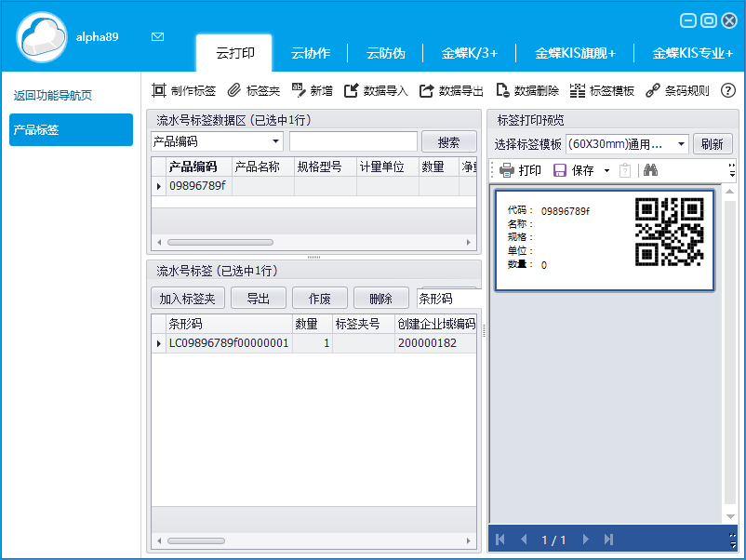
Task: Expand the 保存 save options arrow
Action: 606,170
